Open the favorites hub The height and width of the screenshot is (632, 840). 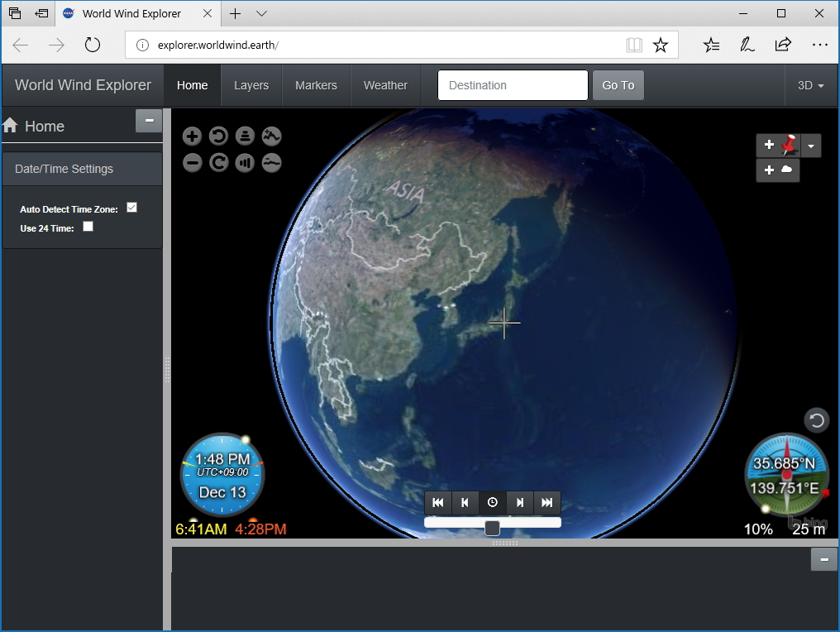711,45
